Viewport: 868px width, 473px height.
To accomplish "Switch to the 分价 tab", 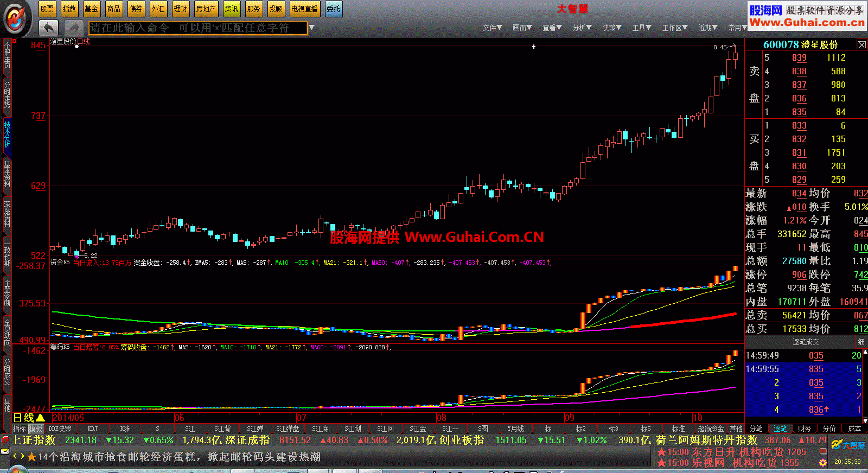I will [x=829, y=429].
